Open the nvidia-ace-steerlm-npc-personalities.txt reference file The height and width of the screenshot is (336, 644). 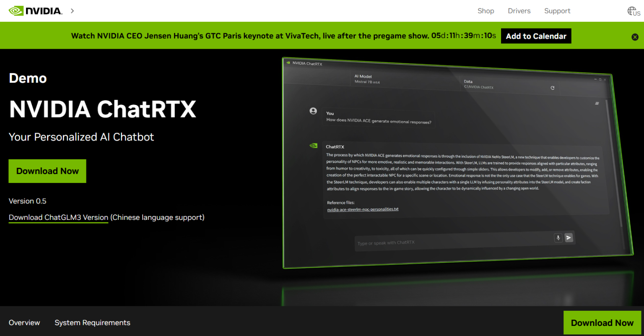click(x=363, y=209)
